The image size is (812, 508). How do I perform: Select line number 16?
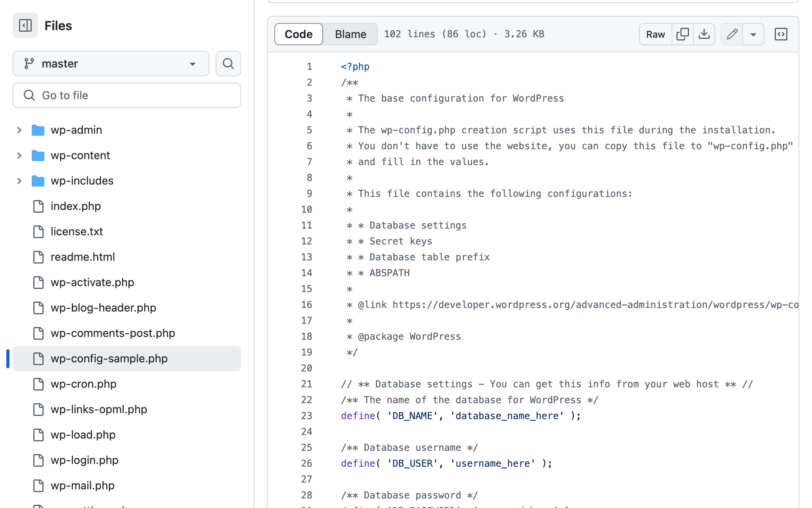click(306, 305)
